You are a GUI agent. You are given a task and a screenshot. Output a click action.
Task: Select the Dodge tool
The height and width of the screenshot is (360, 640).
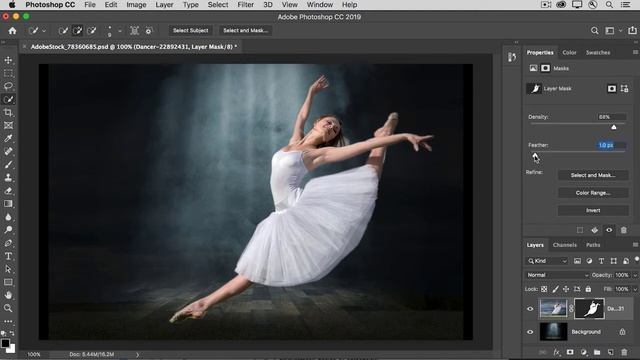coord(8,230)
